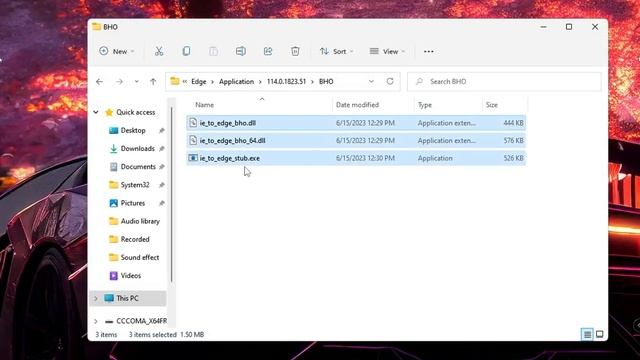Click the Documents pin icon

(x=162, y=167)
